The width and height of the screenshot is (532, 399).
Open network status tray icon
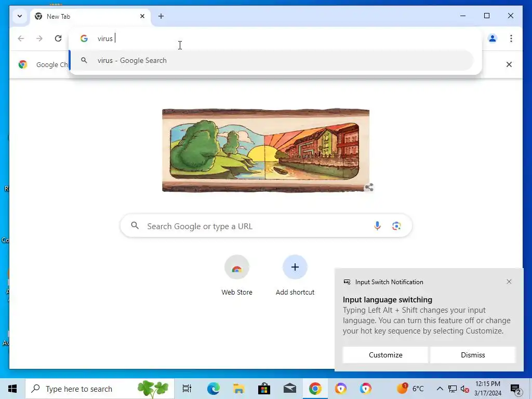coord(453,389)
